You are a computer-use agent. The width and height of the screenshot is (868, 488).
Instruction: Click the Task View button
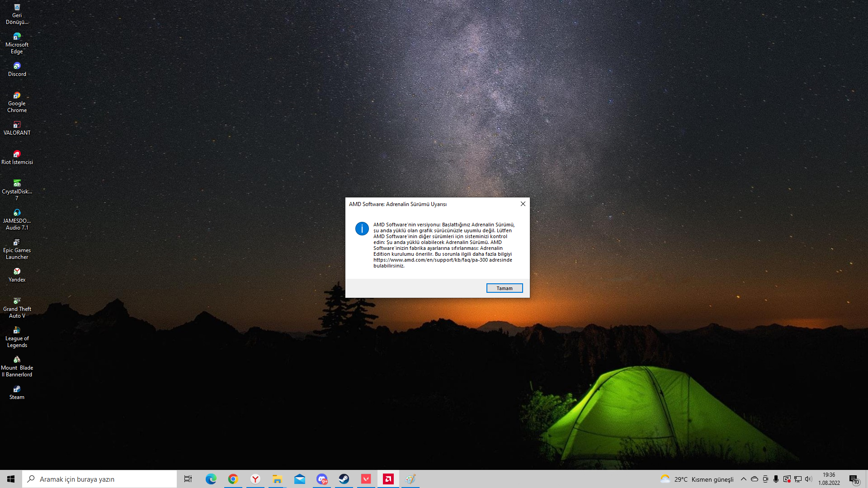tap(188, 479)
